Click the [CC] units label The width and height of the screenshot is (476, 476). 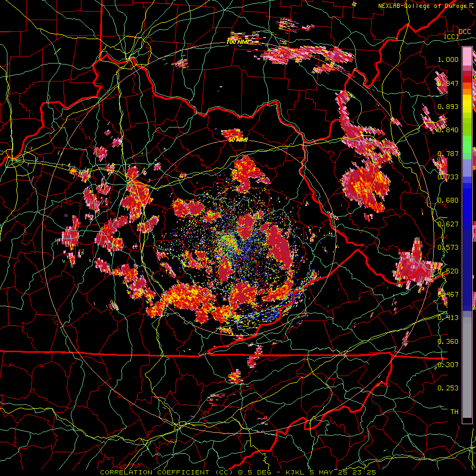(x=452, y=36)
